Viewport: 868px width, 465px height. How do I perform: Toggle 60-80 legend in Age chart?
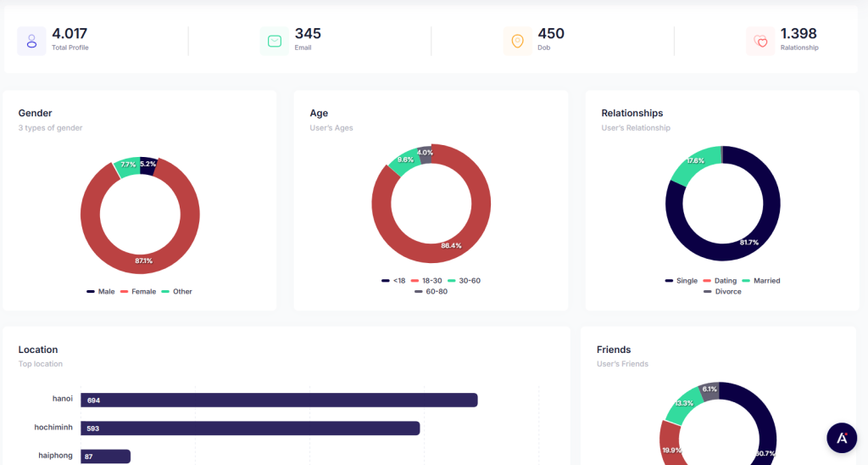tap(431, 292)
